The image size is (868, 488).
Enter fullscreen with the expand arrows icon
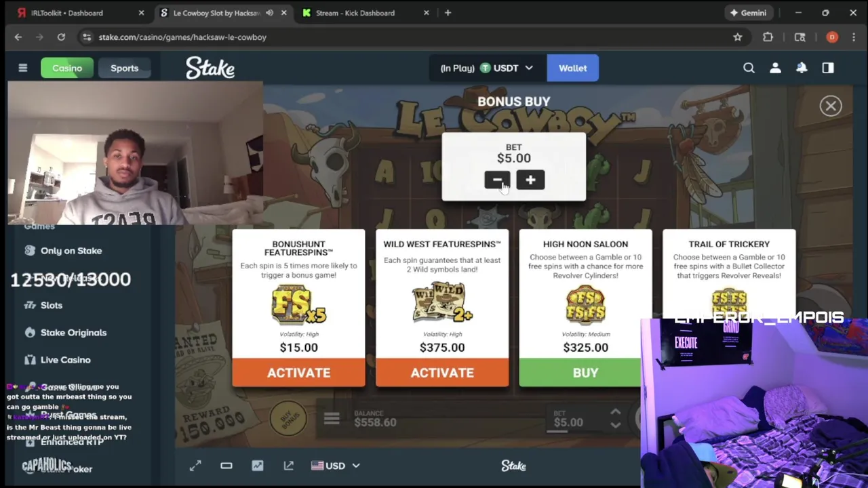coord(195,466)
